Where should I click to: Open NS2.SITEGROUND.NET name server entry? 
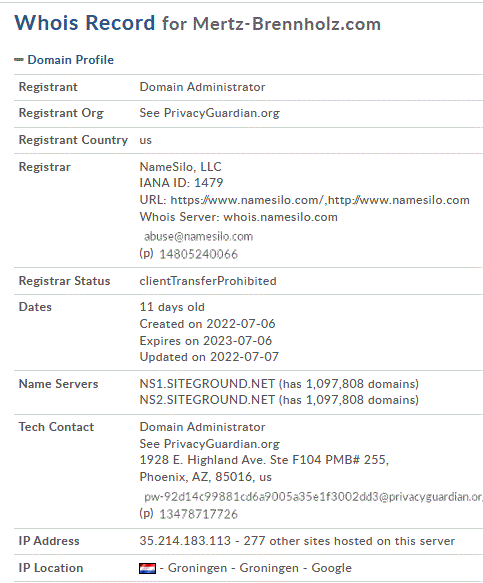207,400
